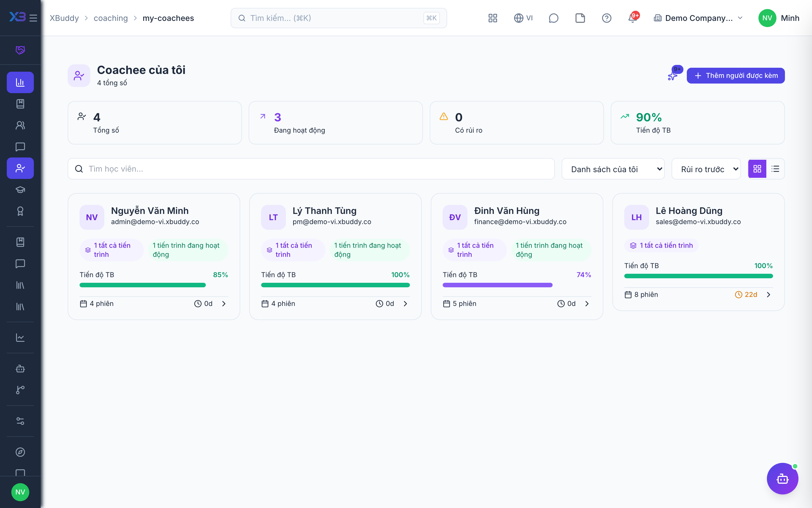This screenshot has height=508, width=812.
Task: Switch language via VI globe selector
Action: click(523, 18)
